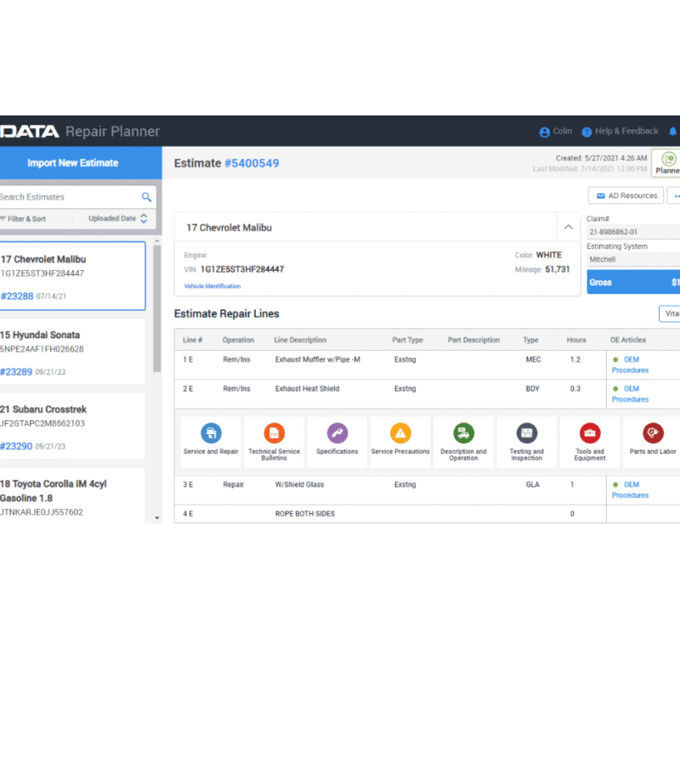Collapse the 17 Chevrolet Malibu panel

click(x=569, y=227)
